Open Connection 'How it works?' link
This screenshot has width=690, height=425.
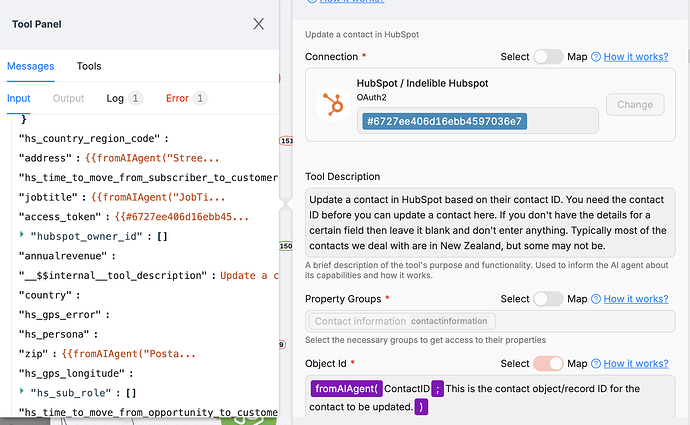click(635, 57)
